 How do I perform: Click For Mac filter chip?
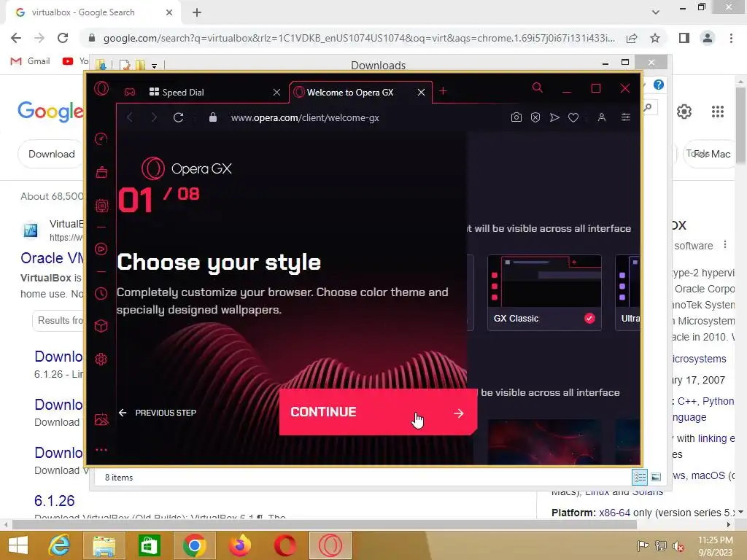coord(712,154)
